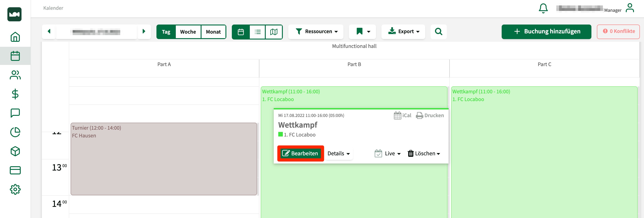The image size is (644, 218).
Task: Open the pie chart statistics icon
Action: (15, 132)
